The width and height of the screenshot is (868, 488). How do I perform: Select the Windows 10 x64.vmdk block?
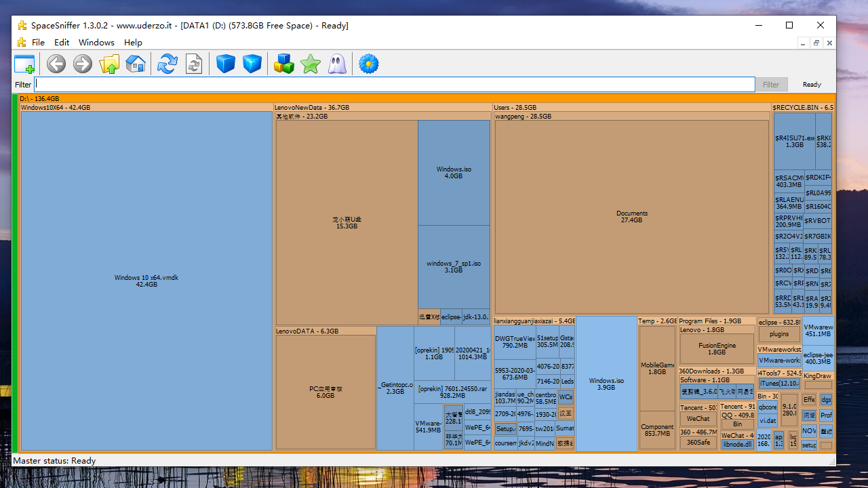(146, 281)
